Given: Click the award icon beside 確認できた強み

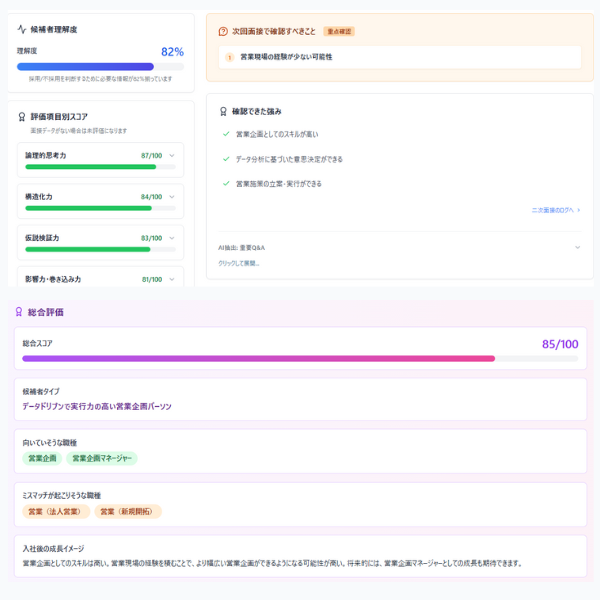Looking at the screenshot, I should tap(223, 111).
